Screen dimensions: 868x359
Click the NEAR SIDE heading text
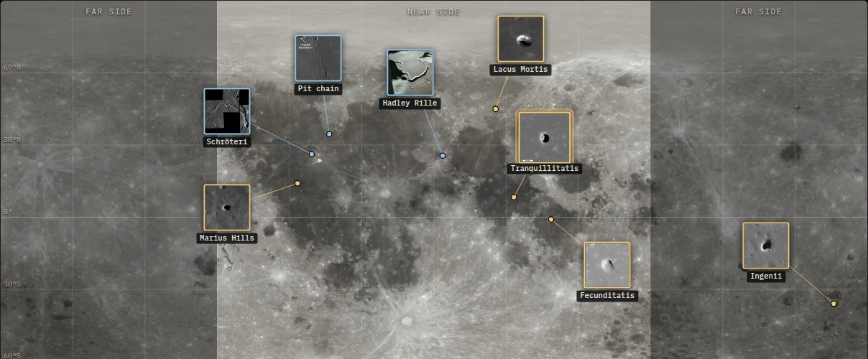tap(433, 12)
